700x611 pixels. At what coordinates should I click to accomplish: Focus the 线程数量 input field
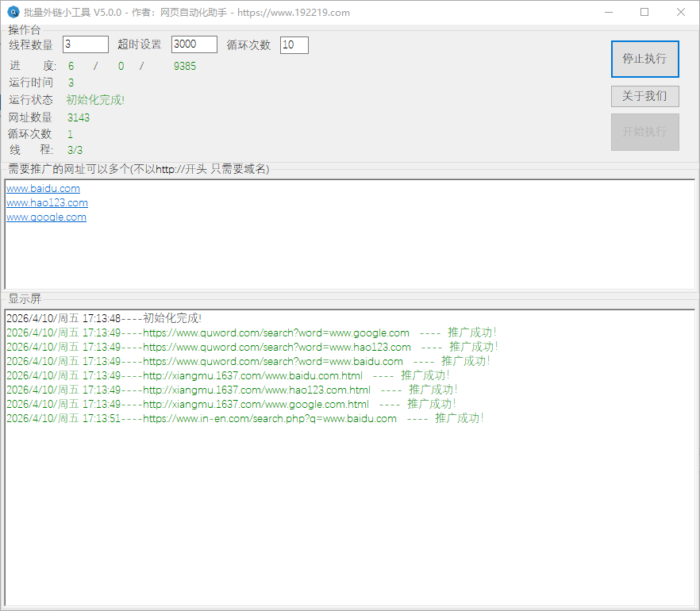click(x=85, y=44)
